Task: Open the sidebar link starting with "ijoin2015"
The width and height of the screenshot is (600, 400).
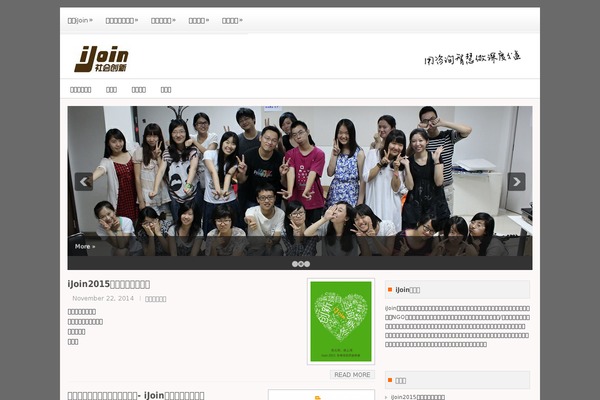Action: click(x=418, y=397)
